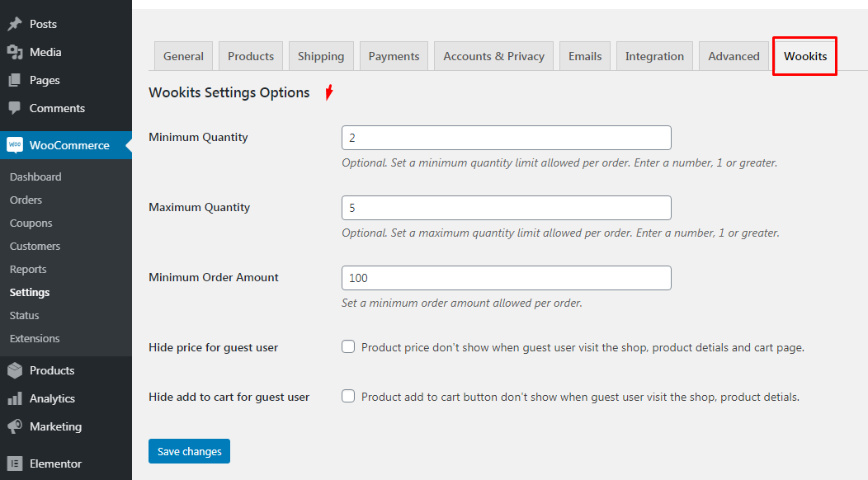Open the Payments settings tab
This screenshot has height=480, width=868.
pyautogui.click(x=394, y=56)
